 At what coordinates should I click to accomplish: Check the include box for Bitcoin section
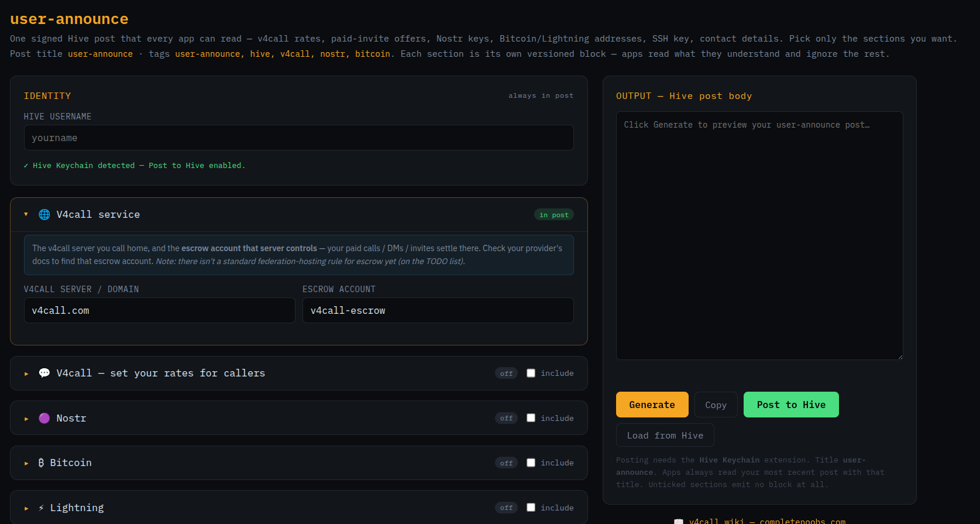(531, 463)
